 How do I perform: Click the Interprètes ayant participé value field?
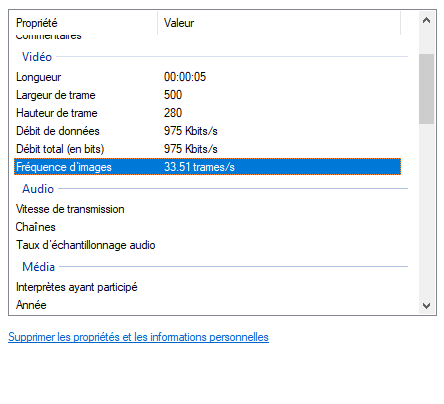279,287
